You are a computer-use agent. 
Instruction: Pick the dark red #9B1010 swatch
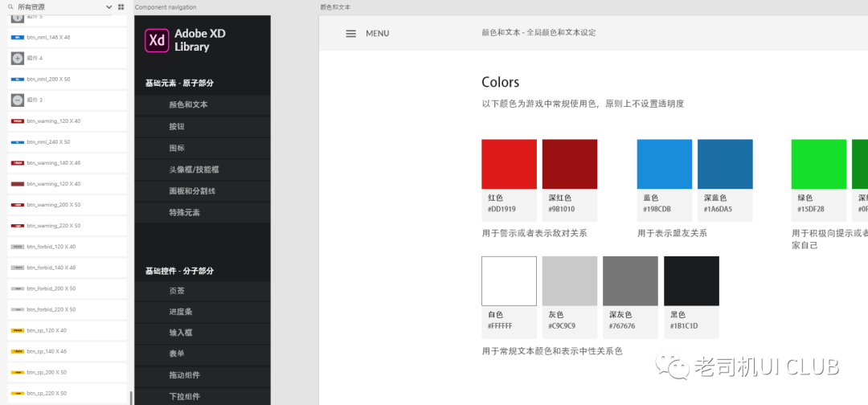pos(570,164)
